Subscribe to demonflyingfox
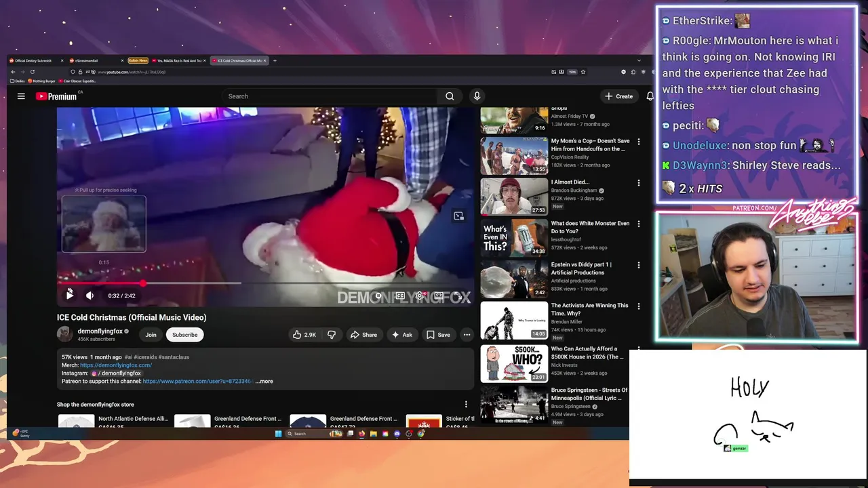Image resolution: width=868 pixels, height=488 pixels. pos(184,335)
